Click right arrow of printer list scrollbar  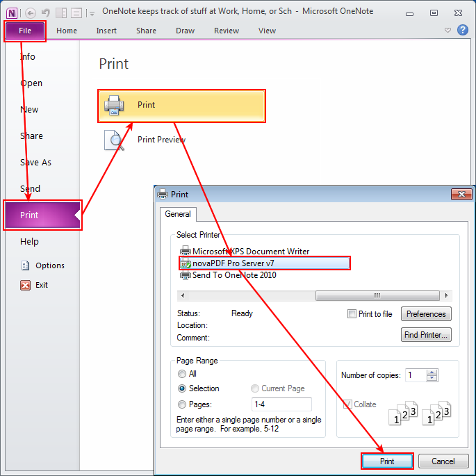click(446, 295)
